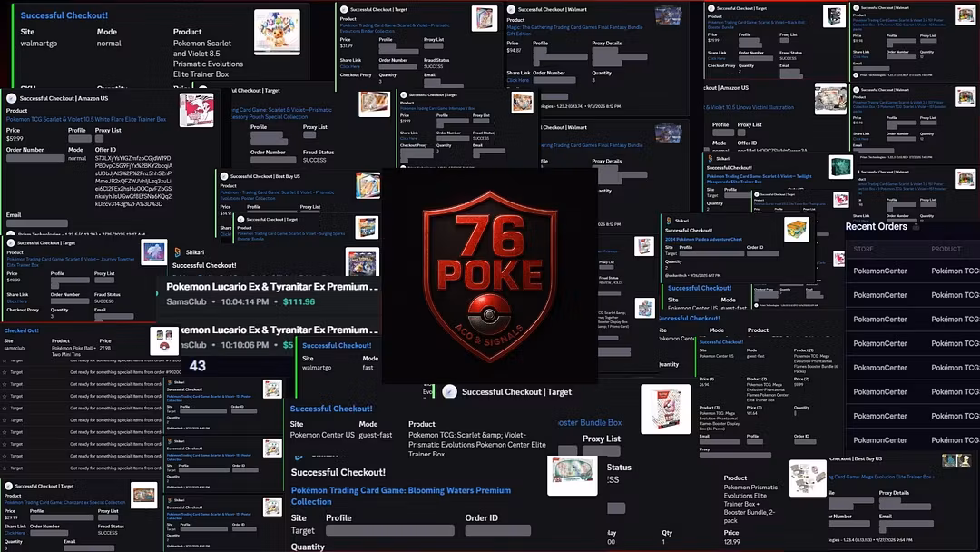Open Unova Victini Illustration thumbnail

click(x=830, y=99)
